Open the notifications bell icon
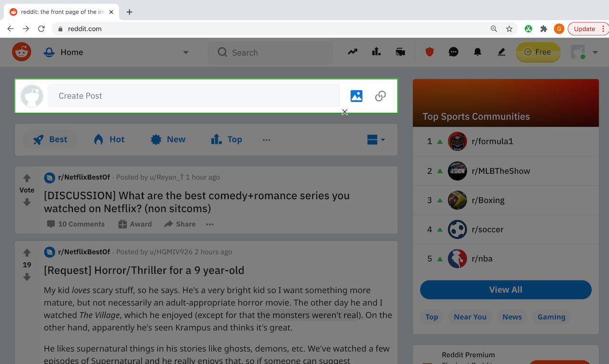The width and height of the screenshot is (609, 364). (478, 52)
